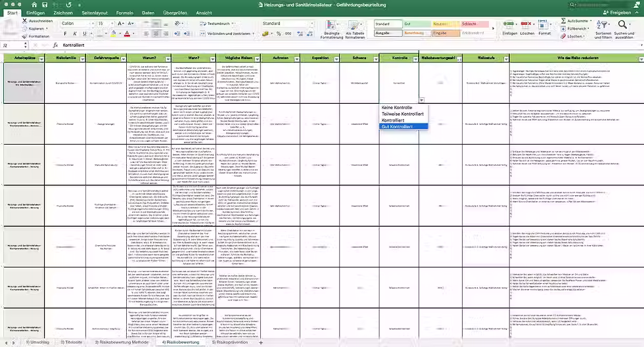Click the Löschen eraser button
Image resolution: width=644 pixels, height=347 pixels.
pos(573,36)
